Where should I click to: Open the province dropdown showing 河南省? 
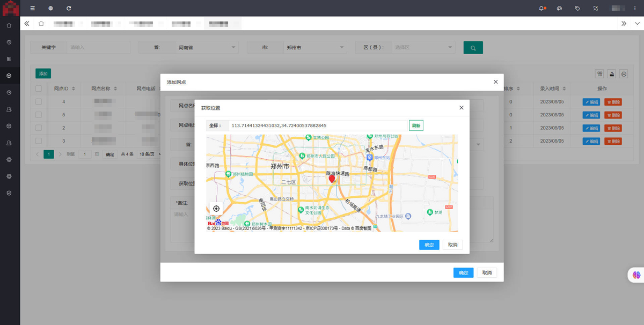click(207, 48)
